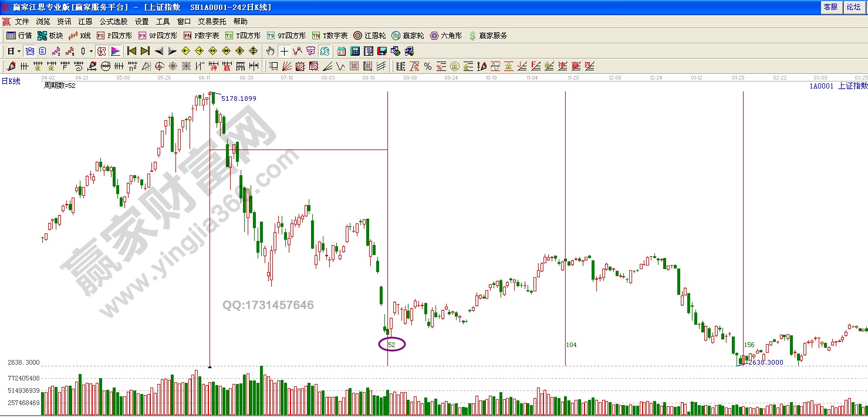868x418 pixels.
Task: Select the zigzag V wave tool
Action: [341, 66]
